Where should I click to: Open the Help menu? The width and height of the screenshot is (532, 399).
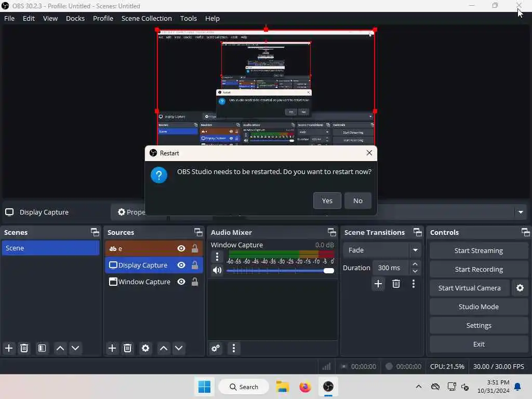[212, 18]
